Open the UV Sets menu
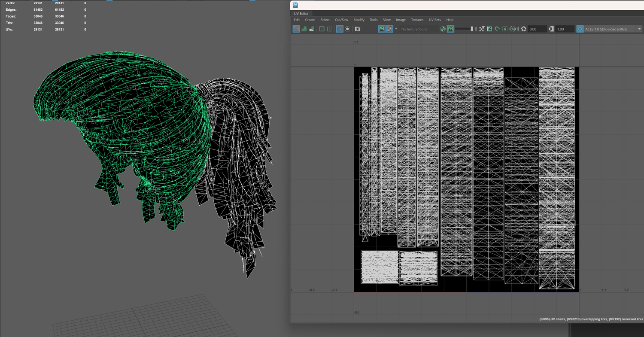 tap(434, 20)
